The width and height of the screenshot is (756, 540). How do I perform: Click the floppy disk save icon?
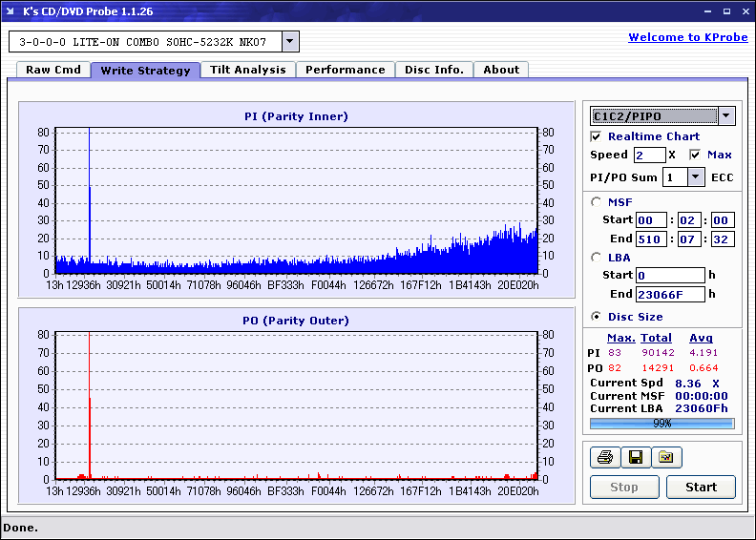[636, 458]
